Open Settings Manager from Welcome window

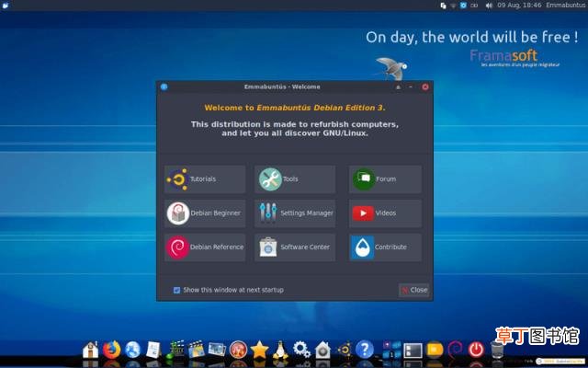click(295, 213)
